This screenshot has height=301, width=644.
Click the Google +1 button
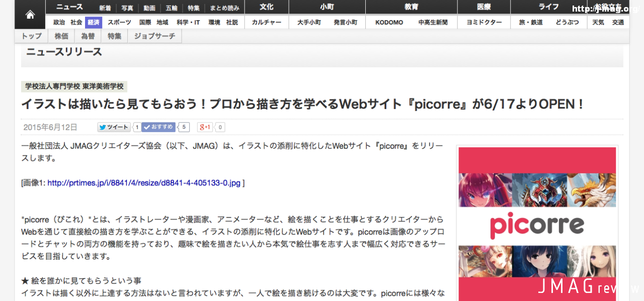[x=205, y=127]
